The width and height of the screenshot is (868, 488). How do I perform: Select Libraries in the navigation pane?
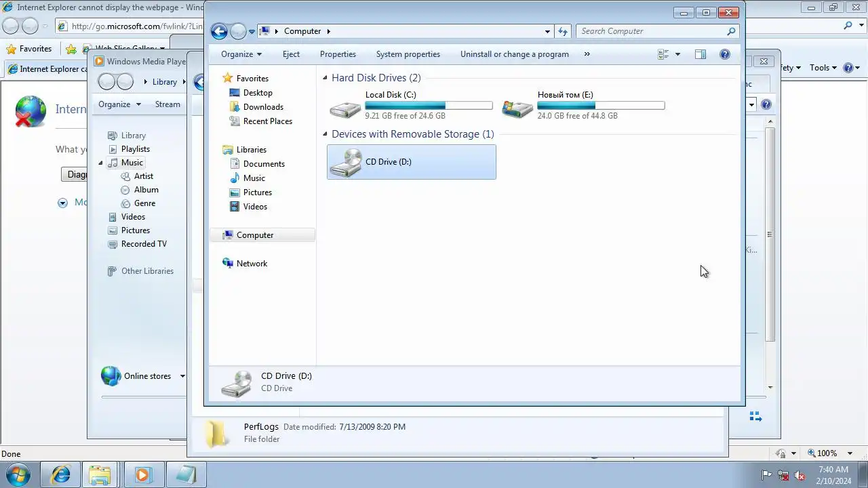click(251, 150)
